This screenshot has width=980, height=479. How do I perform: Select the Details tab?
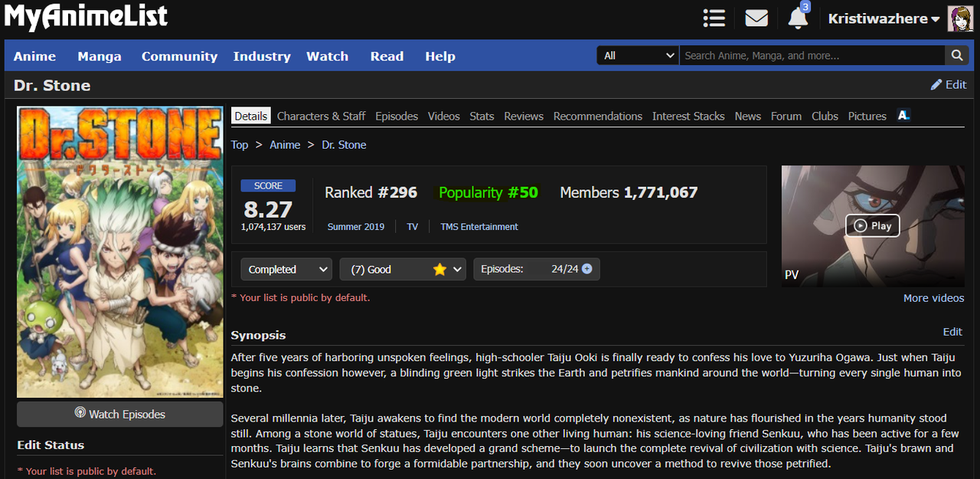251,116
